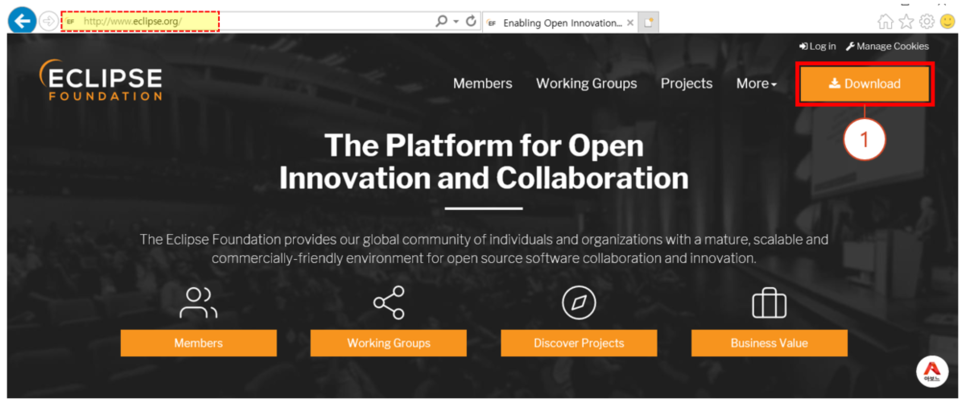Open browser settings gear icon
Image resolution: width=966 pixels, height=403 pixels.
pos(927,22)
